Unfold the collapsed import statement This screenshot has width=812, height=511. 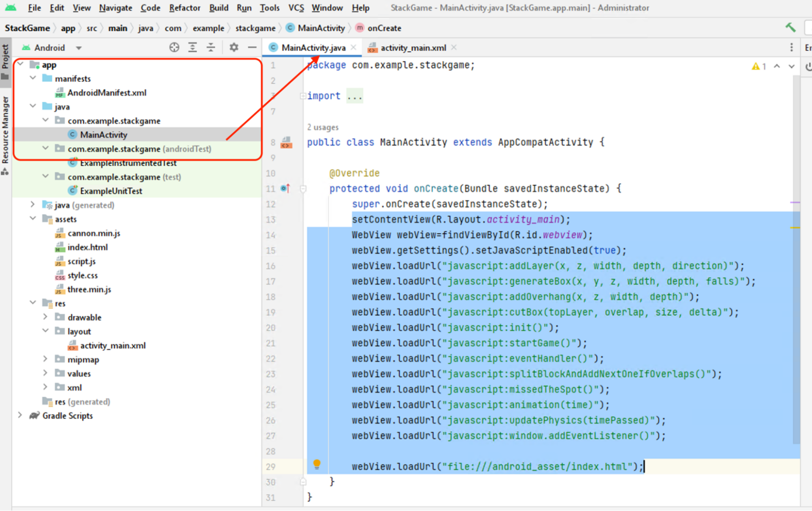click(303, 96)
